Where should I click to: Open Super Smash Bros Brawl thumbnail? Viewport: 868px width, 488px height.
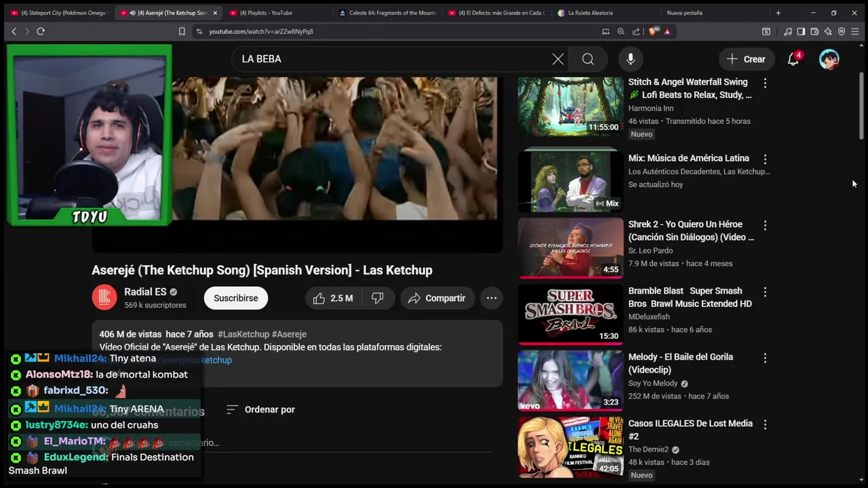[570, 314]
